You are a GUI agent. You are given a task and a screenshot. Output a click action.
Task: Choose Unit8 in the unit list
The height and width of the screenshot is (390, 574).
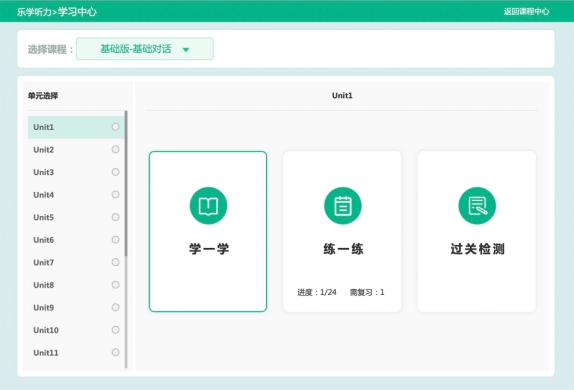click(x=76, y=285)
